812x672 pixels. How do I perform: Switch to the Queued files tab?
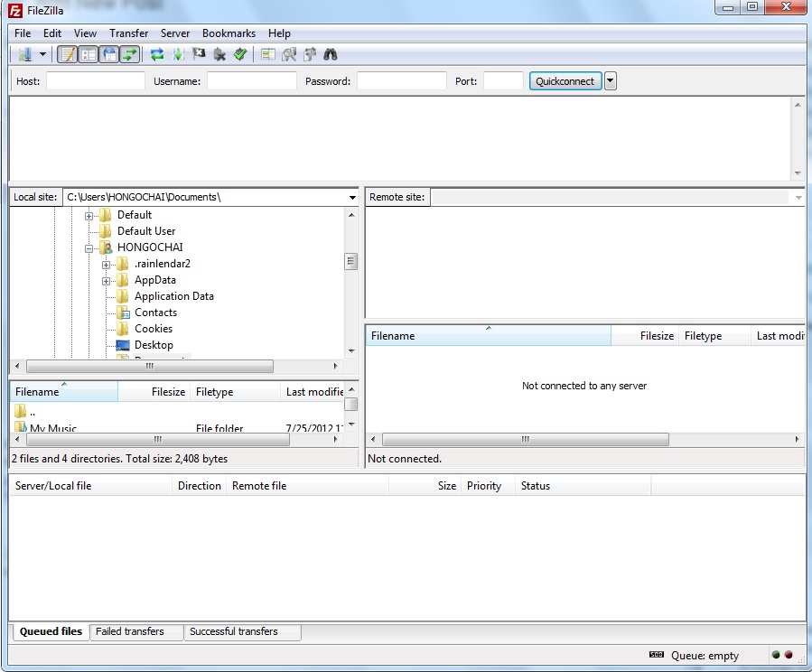coord(51,631)
